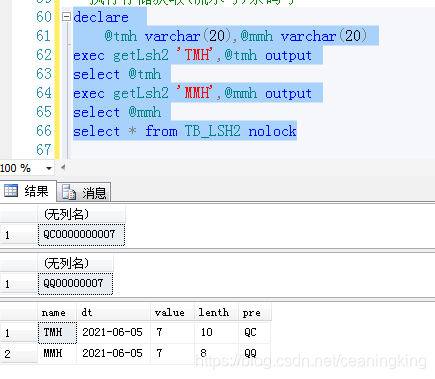Click row header 2 of the TB_LSH2 result
This screenshot has height=379, width=435.
tap(19, 354)
